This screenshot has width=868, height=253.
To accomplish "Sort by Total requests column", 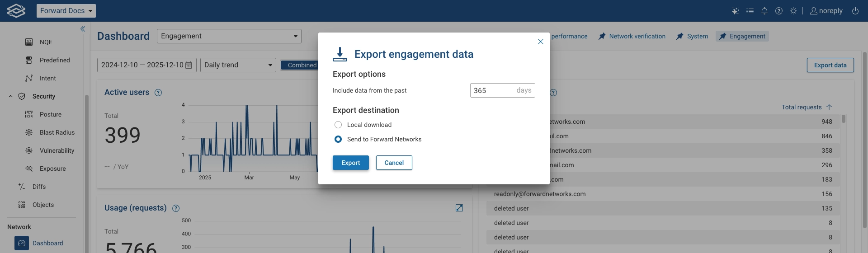I will pyautogui.click(x=802, y=107).
